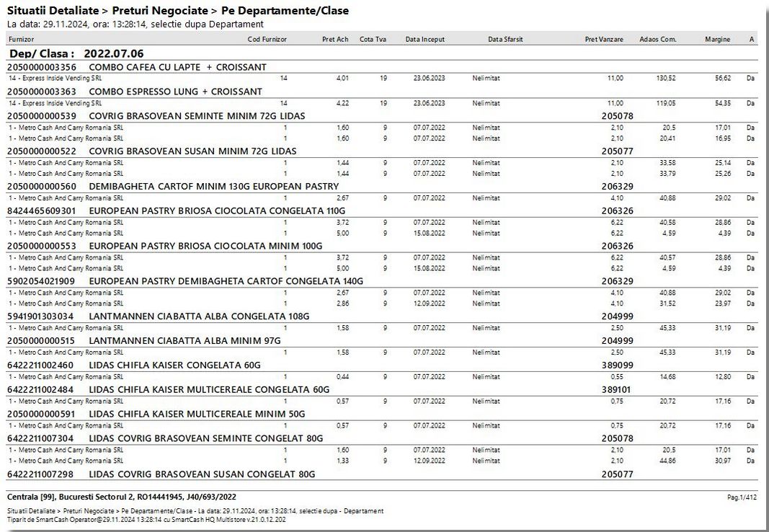Image resolution: width=769 pixels, height=532 pixels.
Task: Select LIDAS CHIFLA KAISER CONGELATA 60G
Action: click(x=174, y=365)
